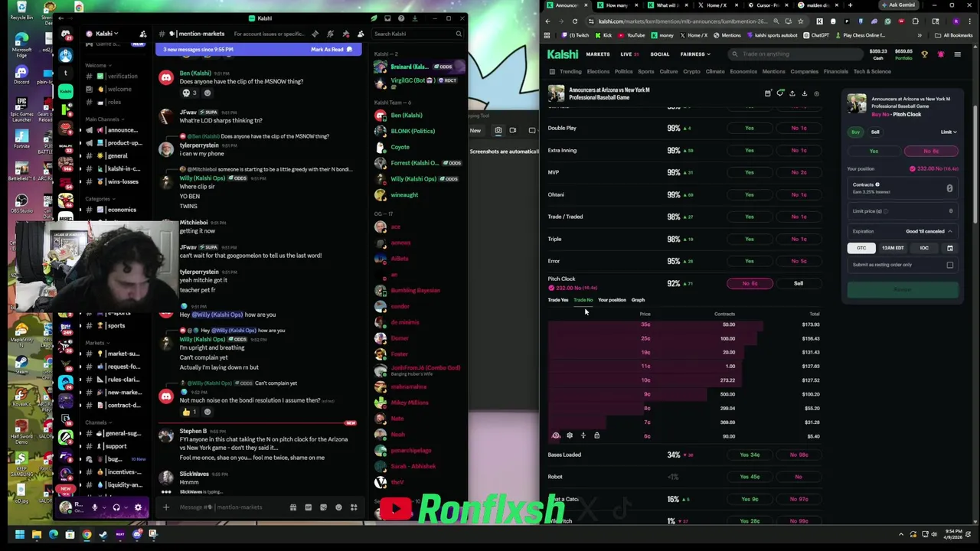980x551 pixels.
Task: Click No 2¢ button in MVP row
Action: click(x=799, y=172)
